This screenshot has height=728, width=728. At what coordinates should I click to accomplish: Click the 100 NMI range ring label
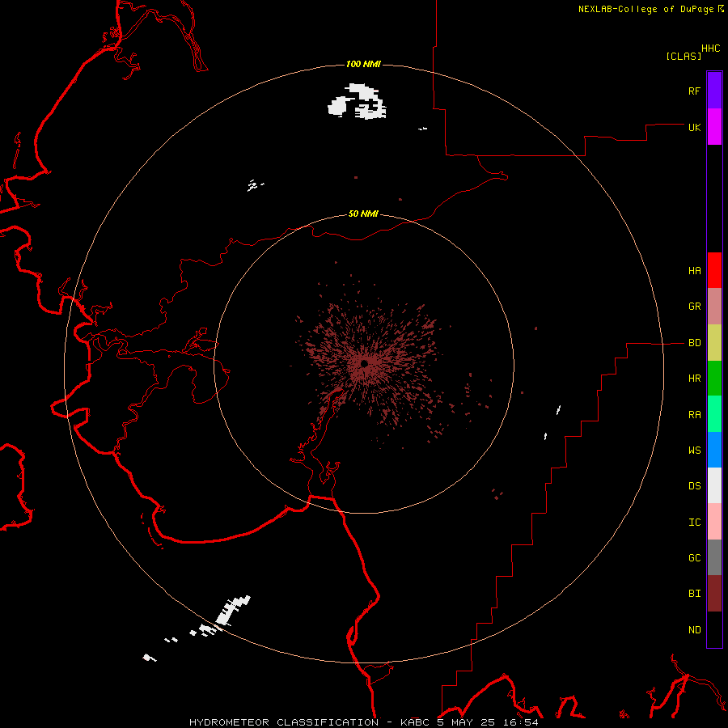click(363, 64)
